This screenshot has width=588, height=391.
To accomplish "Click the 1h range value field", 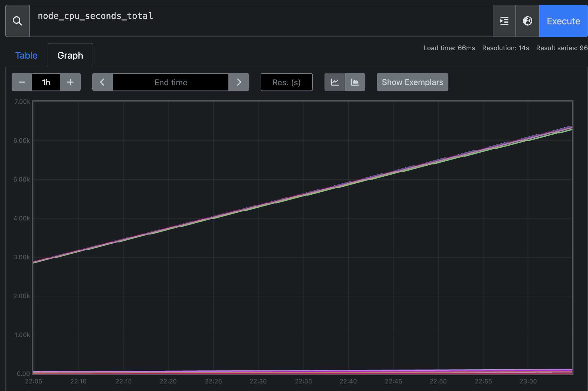I will 46,82.
